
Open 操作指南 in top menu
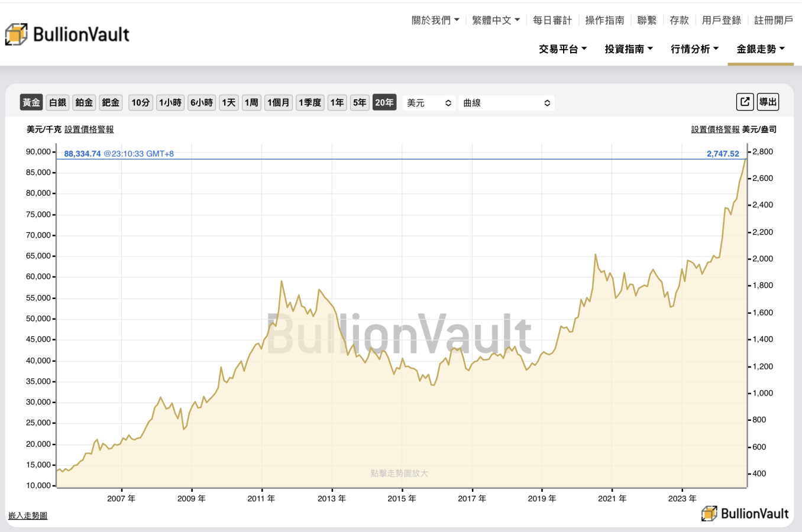click(x=604, y=20)
